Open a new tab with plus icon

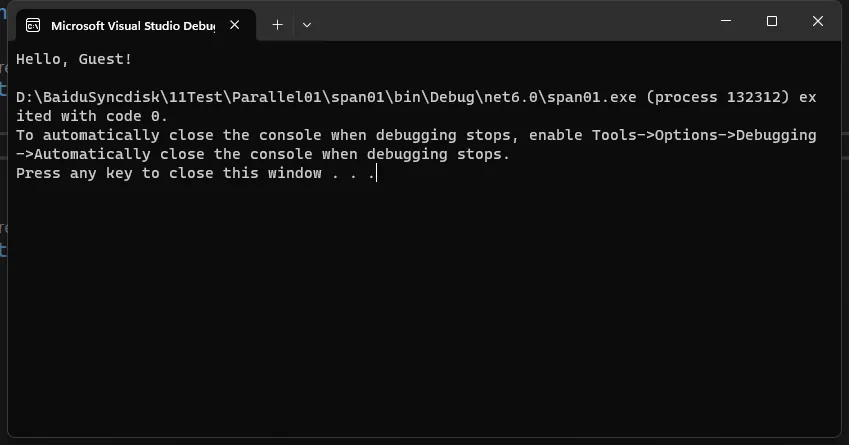(x=277, y=25)
